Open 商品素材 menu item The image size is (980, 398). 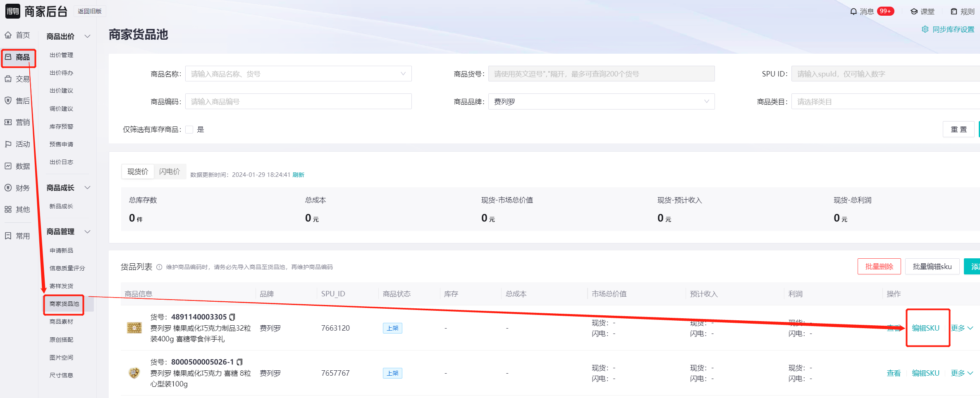[x=62, y=322]
